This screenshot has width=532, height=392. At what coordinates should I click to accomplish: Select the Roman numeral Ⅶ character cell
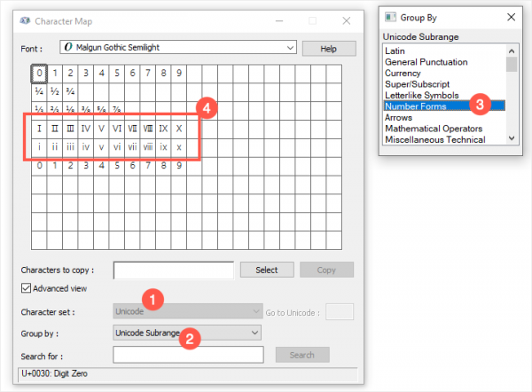click(x=132, y=129)
